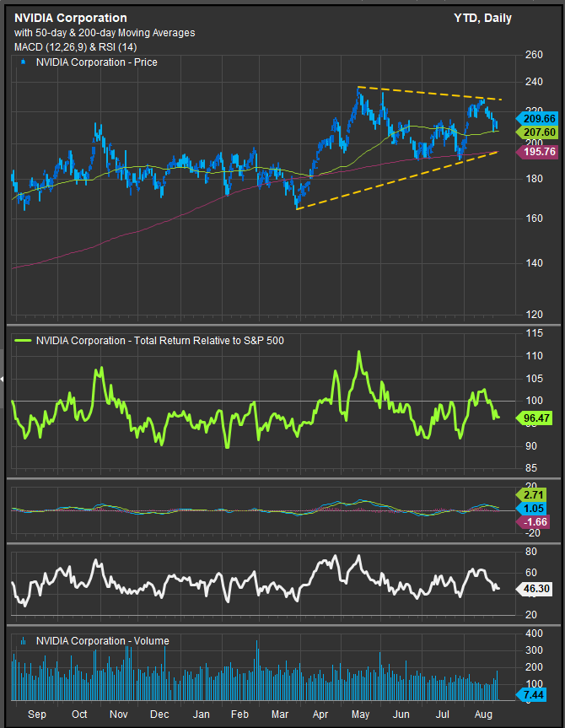
Task: Click the 110 relative return axis value
Action: pyautogui.click(x=534, y=356)
